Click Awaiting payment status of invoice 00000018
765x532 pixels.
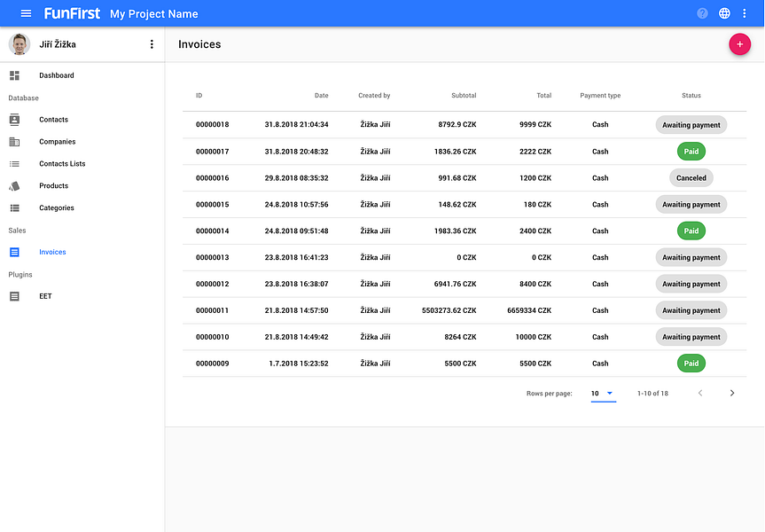[691, 125]
